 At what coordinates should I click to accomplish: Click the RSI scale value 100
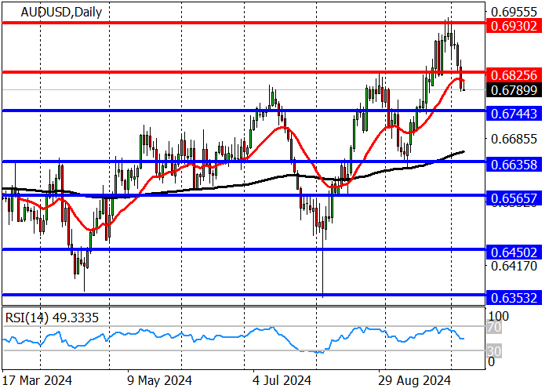pyautogui.click(x=499, y=317)
